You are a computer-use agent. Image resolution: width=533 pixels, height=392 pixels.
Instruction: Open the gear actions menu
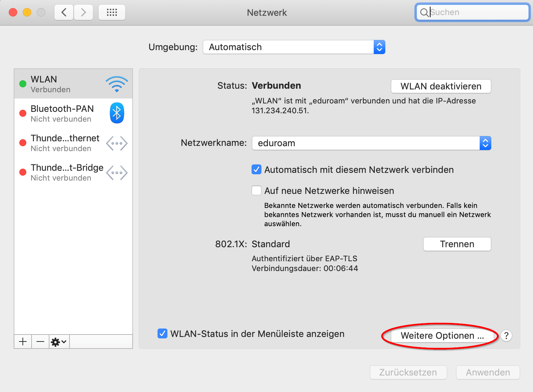[x=59, y=342]
